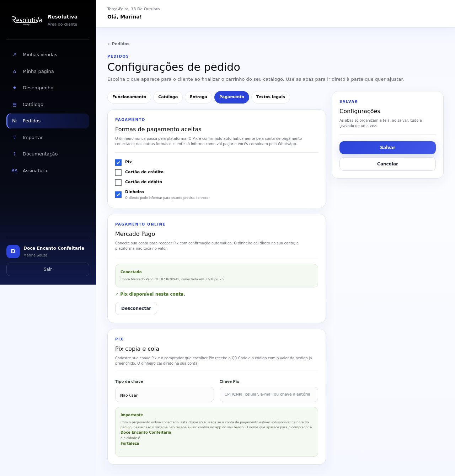Enable Cartão de crédito checkbox
Image resolution: width=455 pixels, height=476 pixels.
coord(118,173)
